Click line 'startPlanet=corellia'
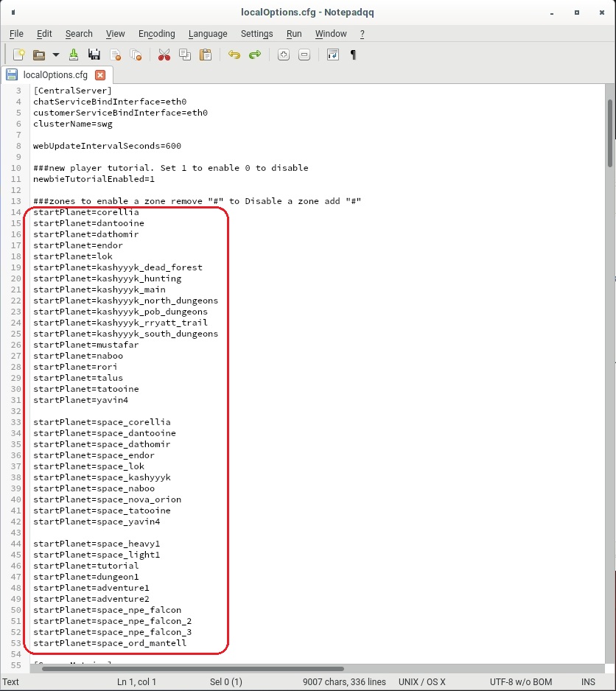Screen dimensions: 616x691 tap(86, 212)
